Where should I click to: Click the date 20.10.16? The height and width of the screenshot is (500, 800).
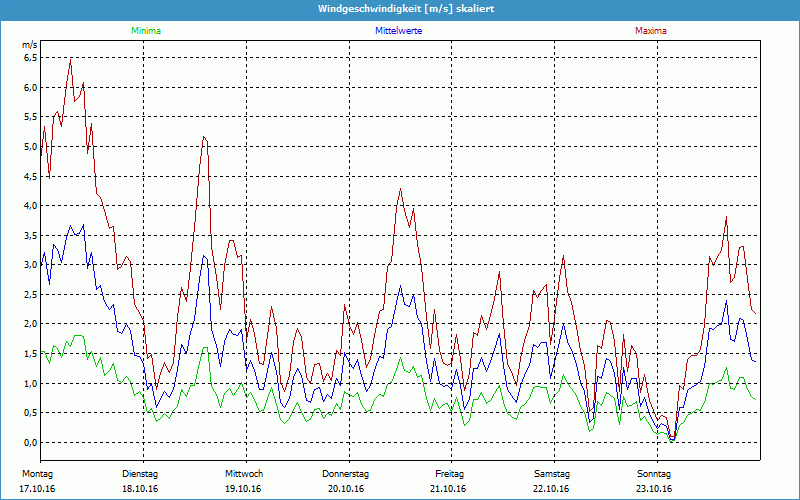click(346, 489)
